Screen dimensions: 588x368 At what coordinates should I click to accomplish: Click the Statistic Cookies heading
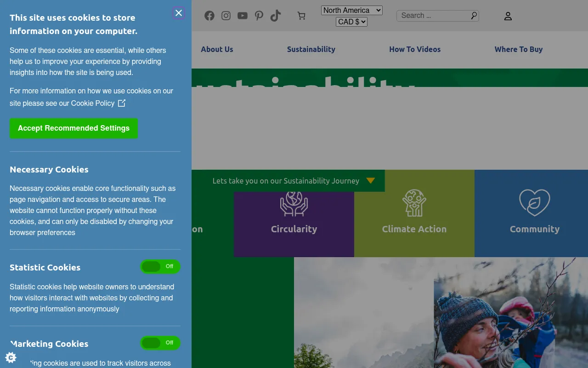(45, 267)
